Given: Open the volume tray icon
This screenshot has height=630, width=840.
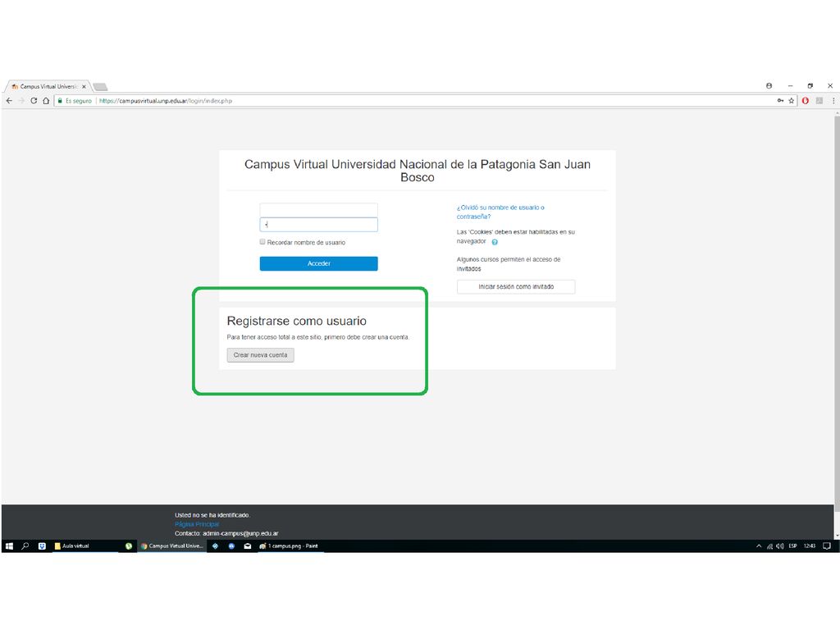Looking at the screenshot, I should [x=780, y=546].
